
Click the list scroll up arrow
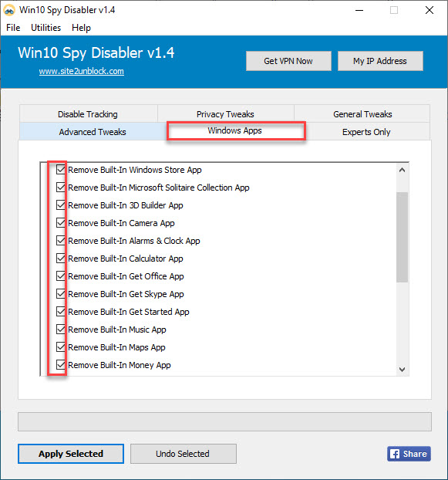point(403,170)
